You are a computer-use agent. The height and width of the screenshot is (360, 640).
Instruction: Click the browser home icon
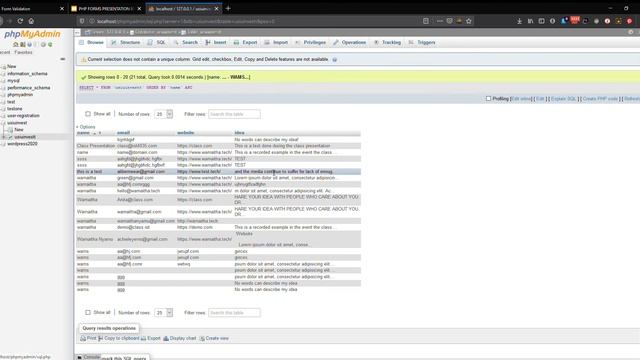coord(31,21)
